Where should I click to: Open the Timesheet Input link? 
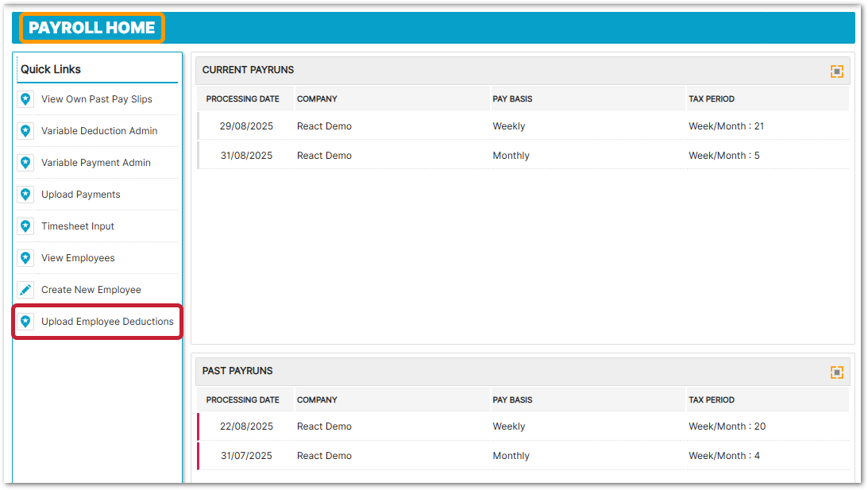[x=78, y=226]
